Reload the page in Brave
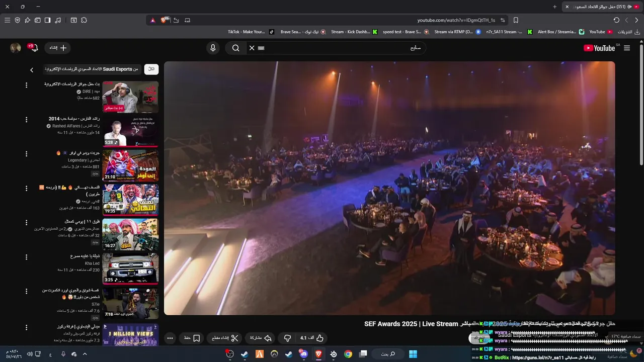Image resolution: width=644 pixels, height=362 pixels. pyautogui.click(x=616, y=20)
